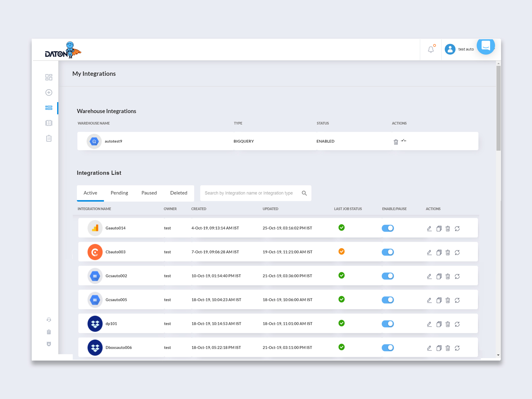
Task: Open the support headset icon in sidebar
Action: 49,320
